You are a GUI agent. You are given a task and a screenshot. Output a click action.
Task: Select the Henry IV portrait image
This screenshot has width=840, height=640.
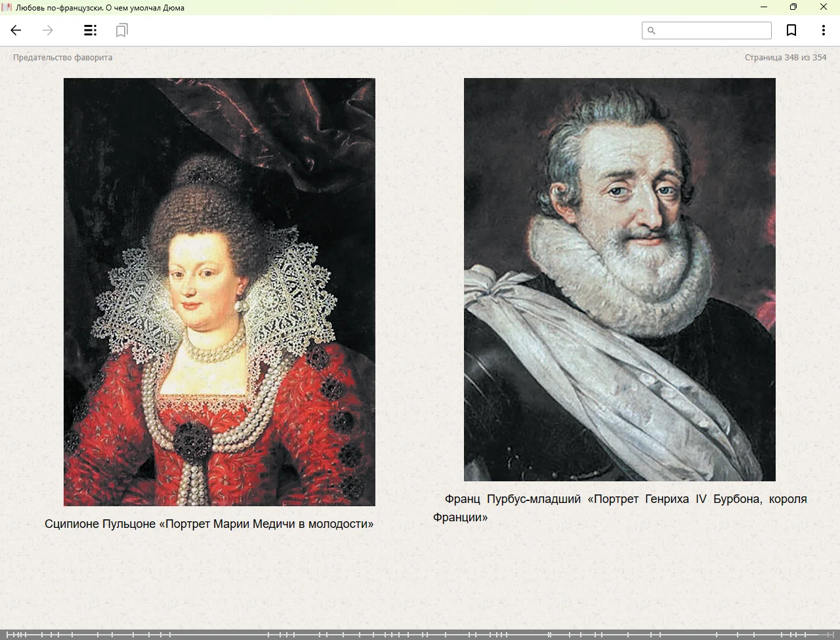pyautogui.click(x=619, y=279)
